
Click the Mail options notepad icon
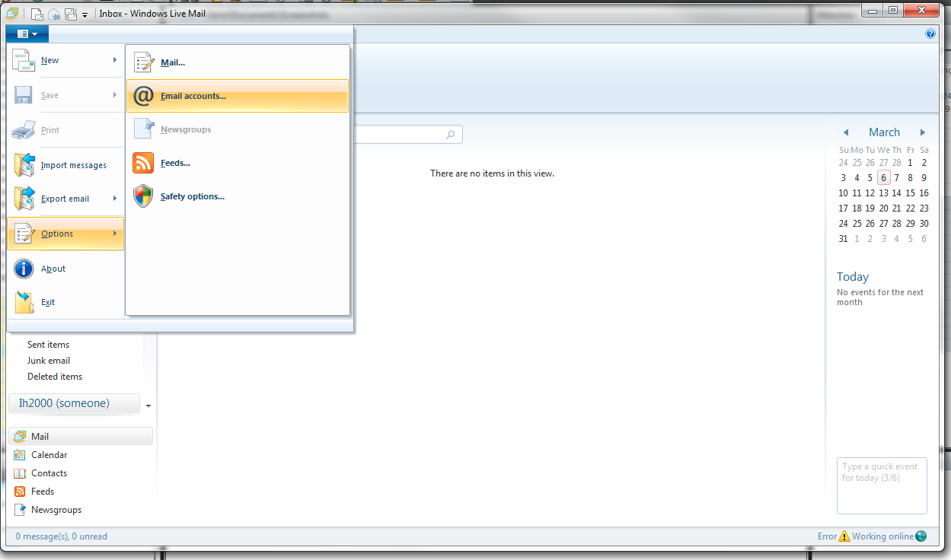pyautogui.click(x=144, y=62)
